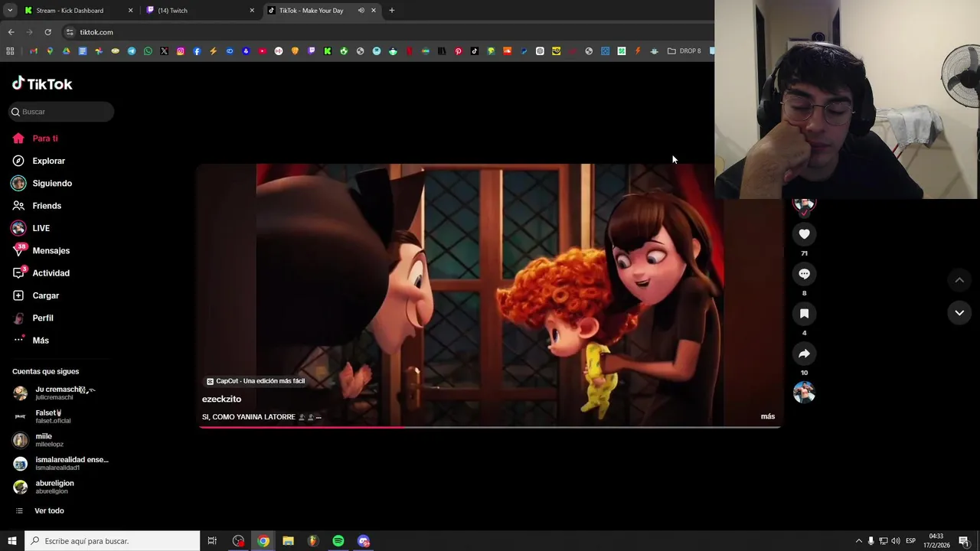Screen dimensions: 980x551
Task: Open comments on the TikTok video
Action: click(x=804, y=274)
